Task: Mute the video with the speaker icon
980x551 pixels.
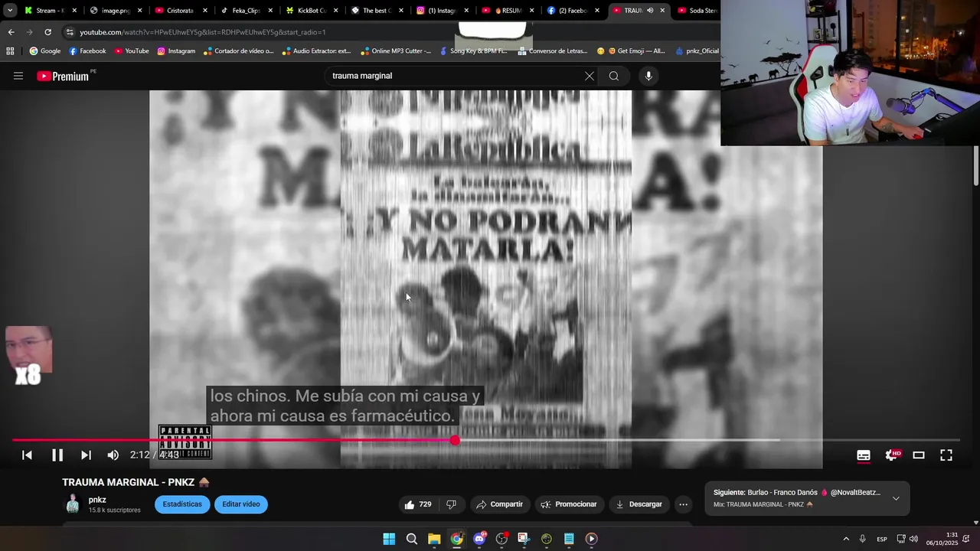Action: point(113,455)
